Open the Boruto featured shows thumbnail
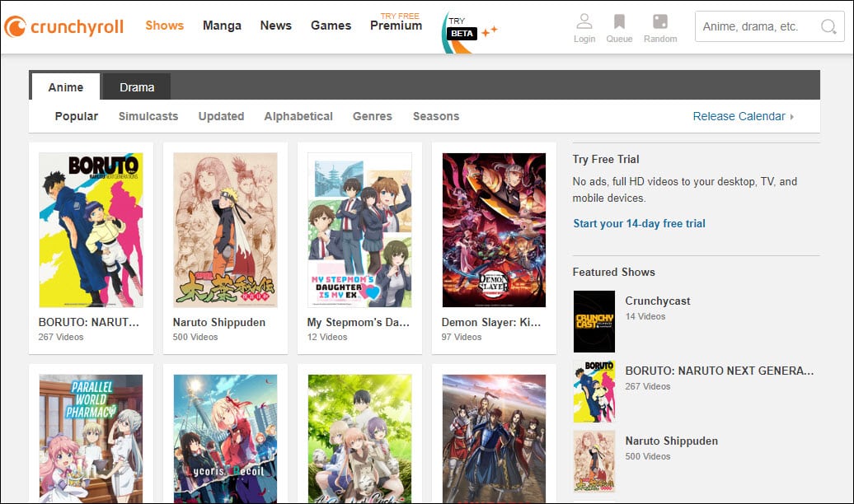The height and width of the screenshot is (504, 854). tap(594, 391)
